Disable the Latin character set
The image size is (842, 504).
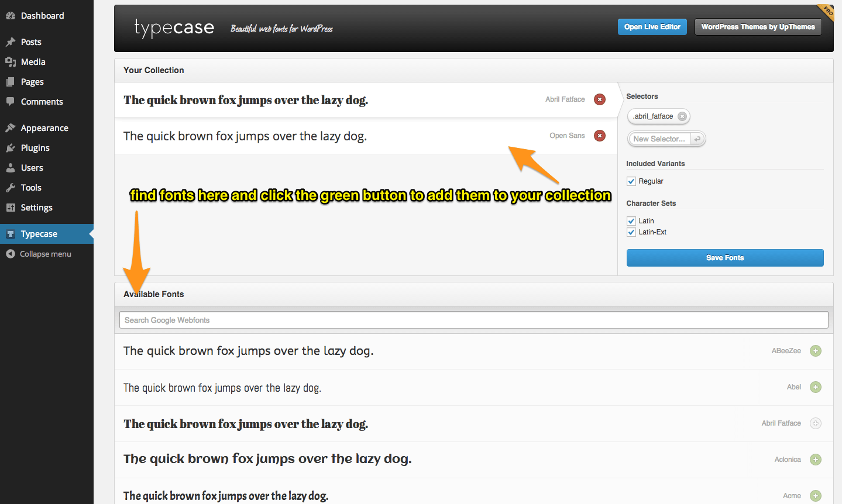(x=631, y=220)
